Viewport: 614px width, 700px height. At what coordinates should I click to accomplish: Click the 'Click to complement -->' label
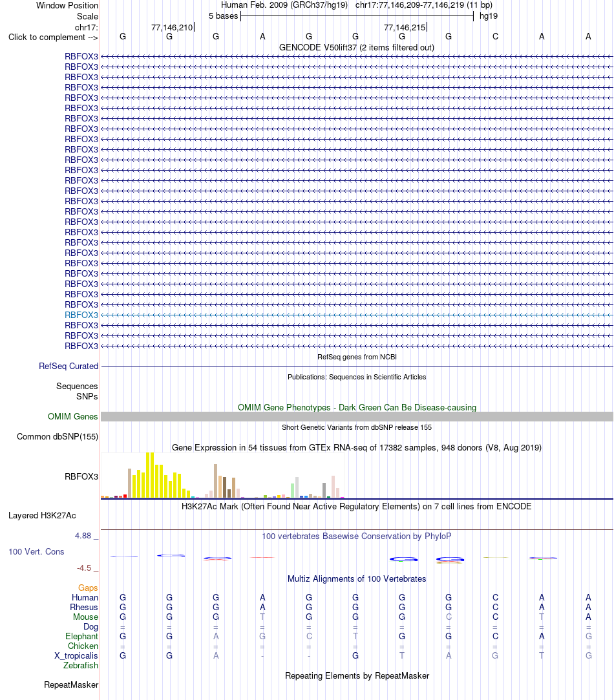(x=53, y=37)
